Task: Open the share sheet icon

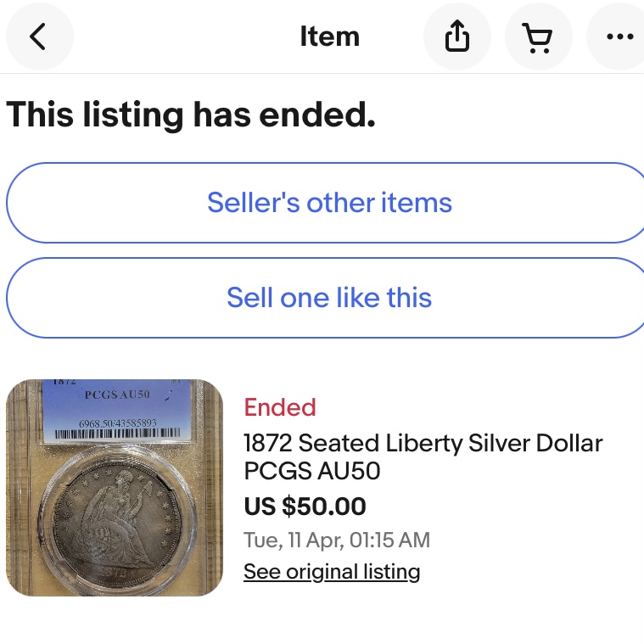Action: pyautogui.click(x=457, y=36)
